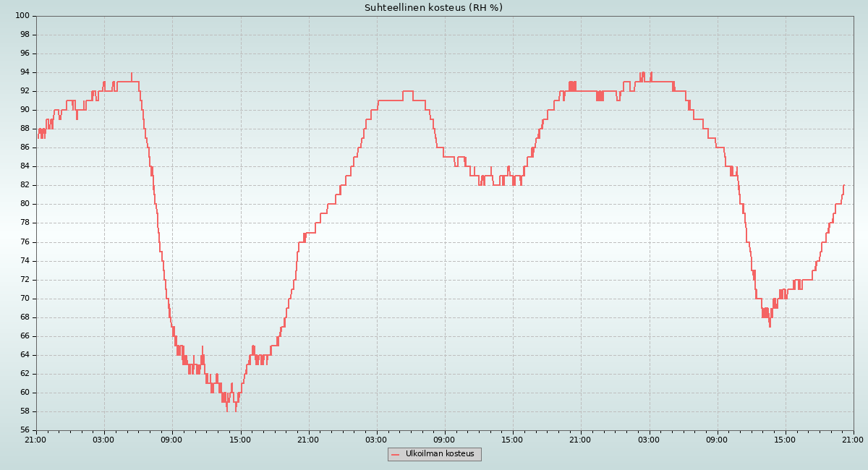868x470 pixels.
Task: Select the 88 tick label on y-axis
Action: coord(24,129)
